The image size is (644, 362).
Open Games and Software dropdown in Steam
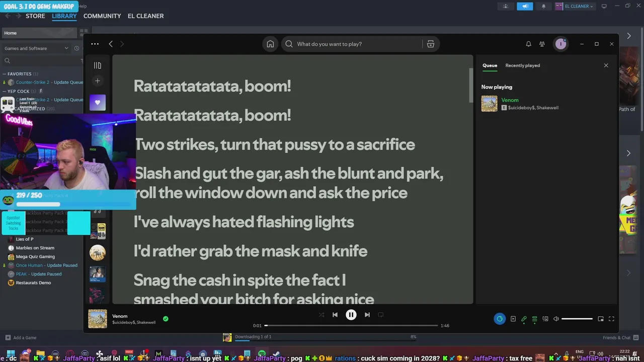coord(36,48)
